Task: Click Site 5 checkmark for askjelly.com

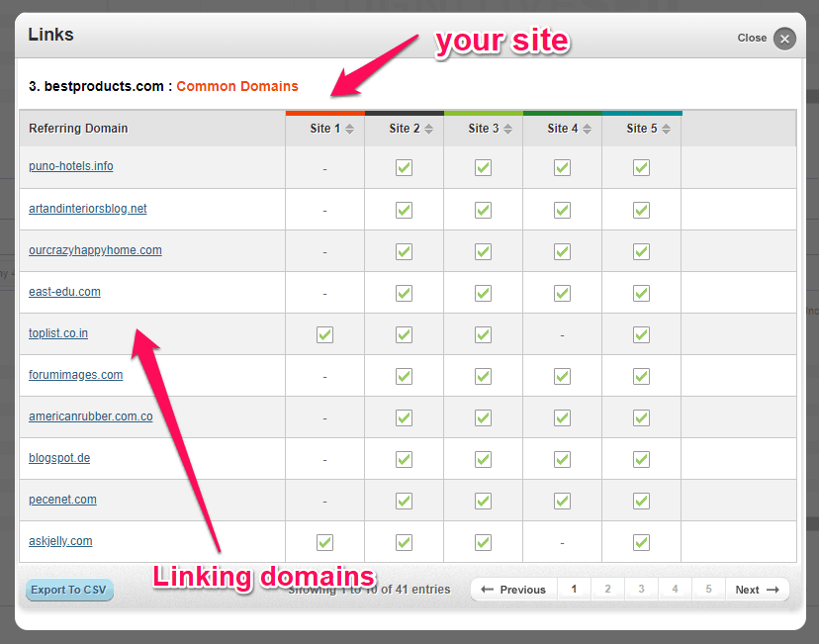Action: pyautogui.click(x=641, y=543)
